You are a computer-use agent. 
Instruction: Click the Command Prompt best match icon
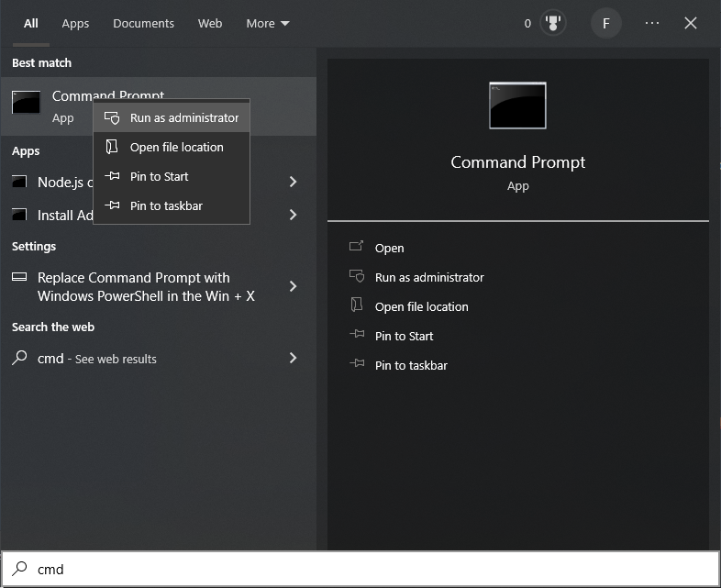tap(26, 102)
